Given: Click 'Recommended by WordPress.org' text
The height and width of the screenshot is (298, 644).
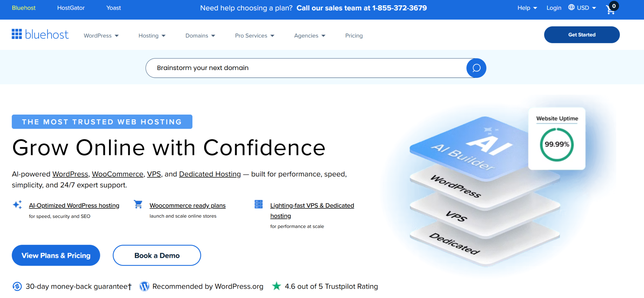Looking at the screenshot, I should click(x=208, y=286).
